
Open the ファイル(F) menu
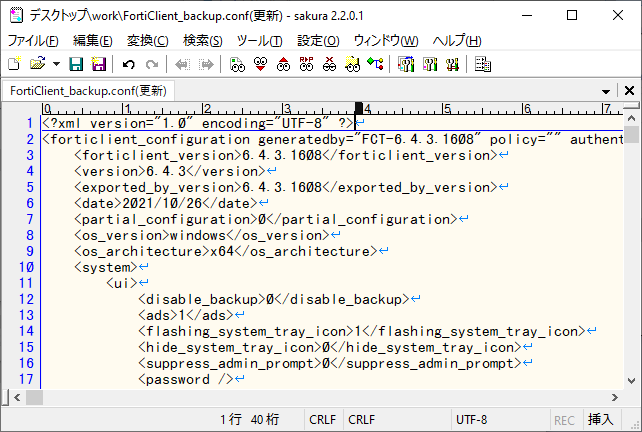33,41
